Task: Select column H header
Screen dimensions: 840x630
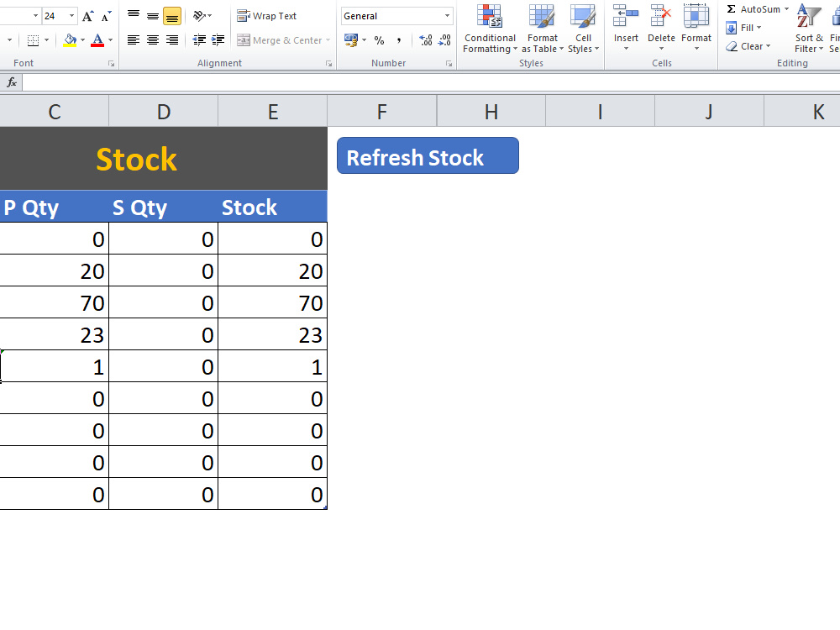Action: click(491, 112)
